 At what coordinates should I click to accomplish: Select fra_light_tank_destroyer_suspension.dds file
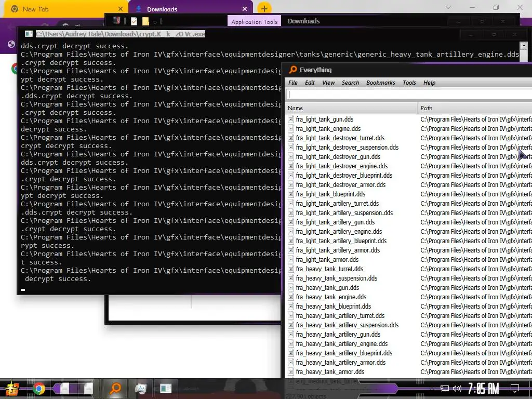click(x=347, y=147)
